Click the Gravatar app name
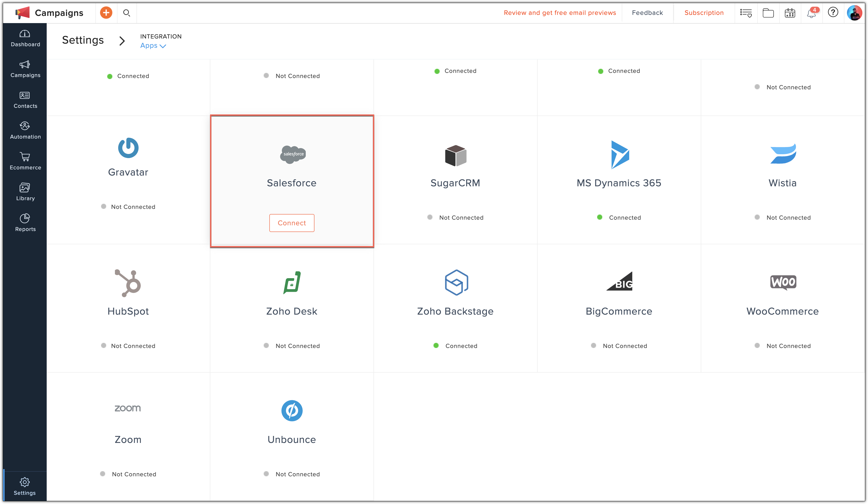The image size is (868, 504). click(x=128, y=172)
